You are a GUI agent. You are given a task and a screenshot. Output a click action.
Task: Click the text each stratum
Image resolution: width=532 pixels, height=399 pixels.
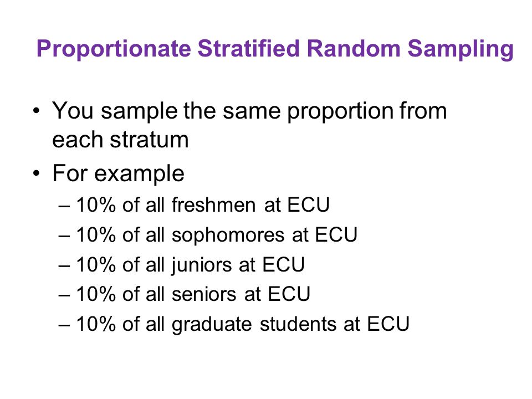coord(120,140)
